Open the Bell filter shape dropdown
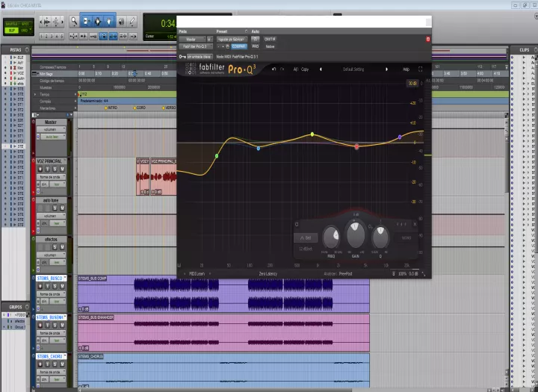Screen dimensions: 538x392 click(306, 237)
